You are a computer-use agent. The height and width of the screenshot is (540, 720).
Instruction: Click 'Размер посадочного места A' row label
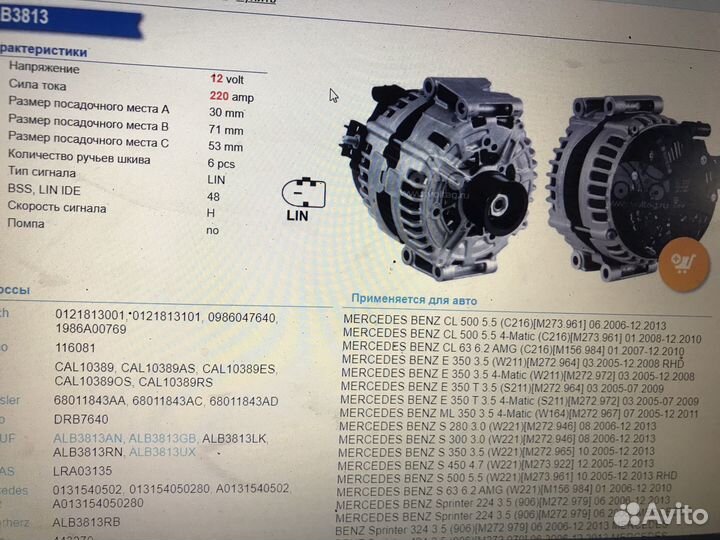coord(89,106)
